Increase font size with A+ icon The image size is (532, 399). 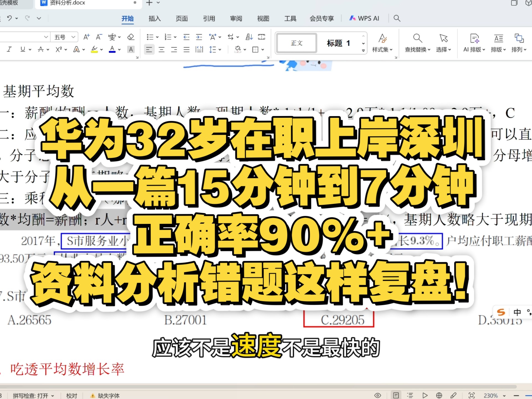[x=86, y=37]
